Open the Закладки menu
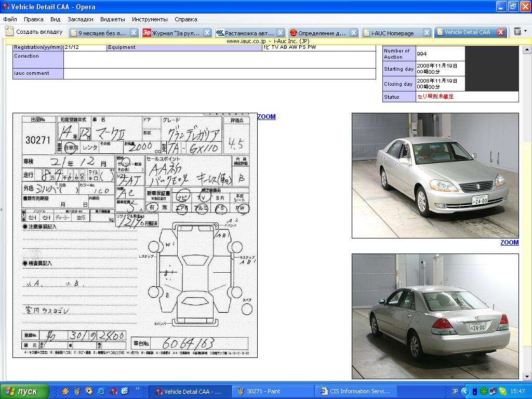The height and width of the screenshot is (399, 532). pos(81,19)
